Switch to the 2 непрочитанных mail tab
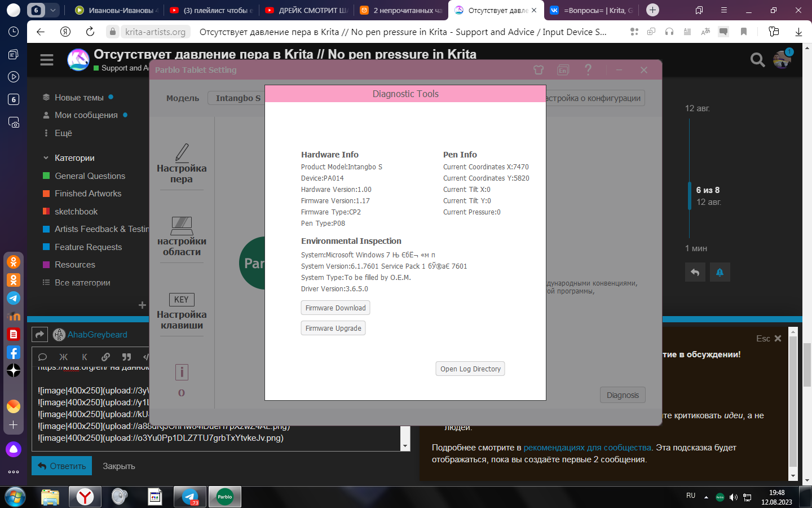The image size is (812, 508). coord(401,10)
